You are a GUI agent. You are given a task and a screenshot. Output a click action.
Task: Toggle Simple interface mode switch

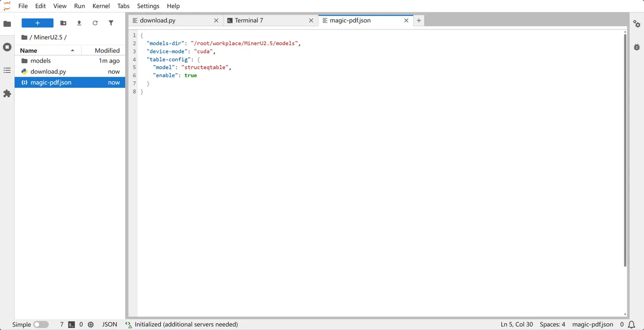41,324
